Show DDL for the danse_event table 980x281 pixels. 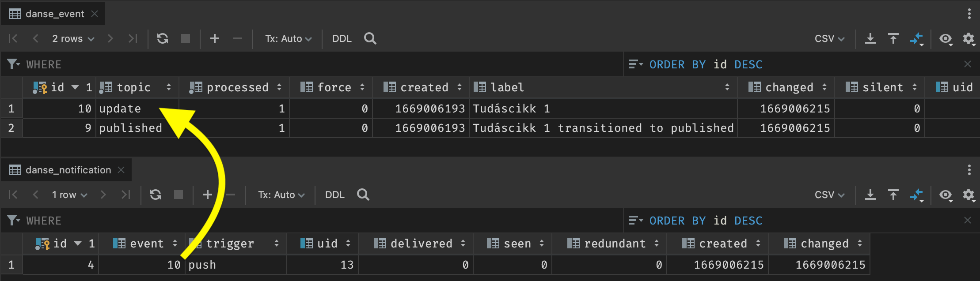click(x=342, y=39)
